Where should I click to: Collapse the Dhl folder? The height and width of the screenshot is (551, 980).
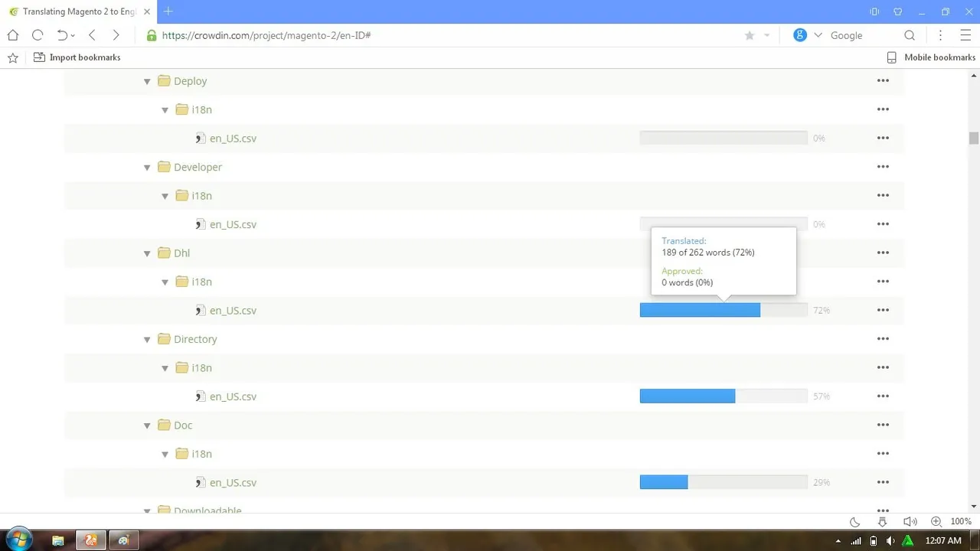coord(147,253)
